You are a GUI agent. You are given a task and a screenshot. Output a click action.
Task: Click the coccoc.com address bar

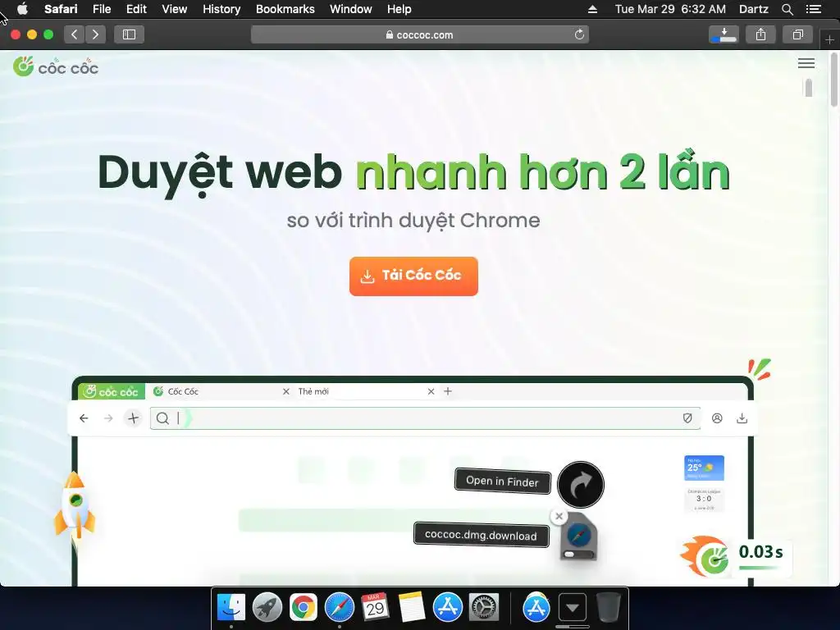pyautogui.click(x=419, y=34)
